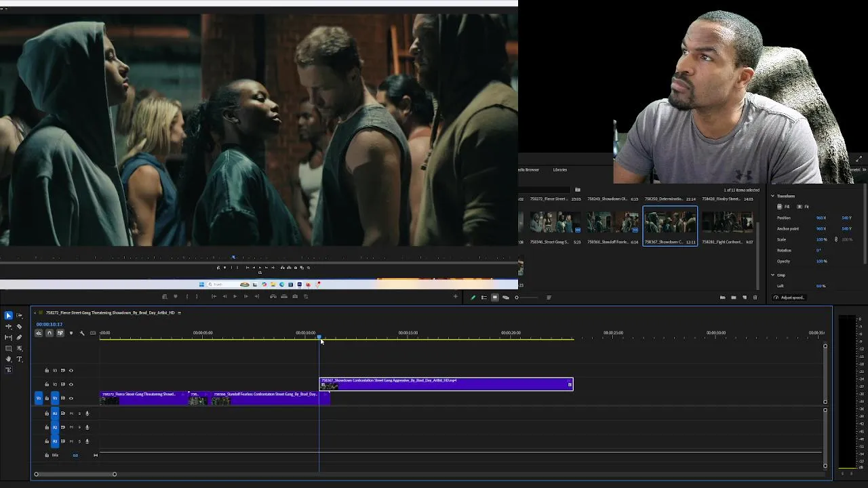
Task: Click the Fill button under Transform
Action: 784,207
